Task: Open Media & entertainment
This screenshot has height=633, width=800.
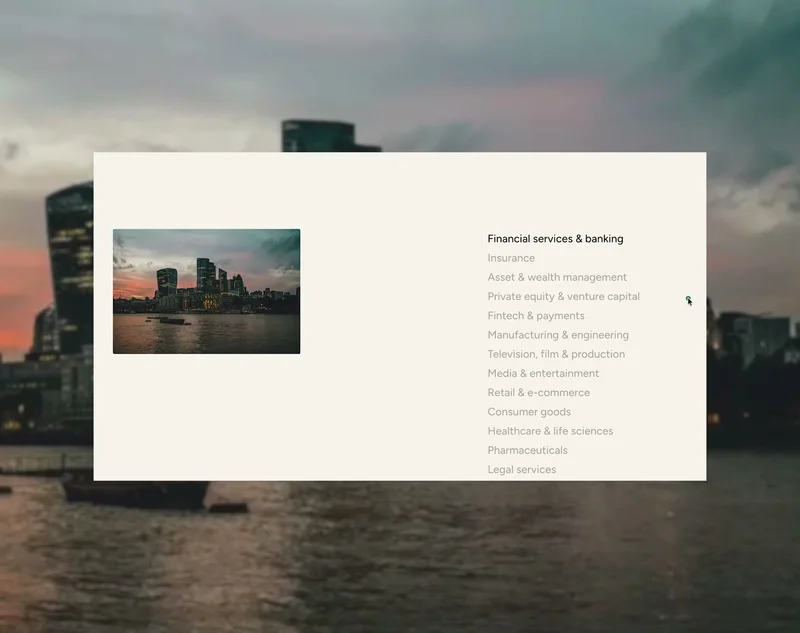Action: (543, 373)
